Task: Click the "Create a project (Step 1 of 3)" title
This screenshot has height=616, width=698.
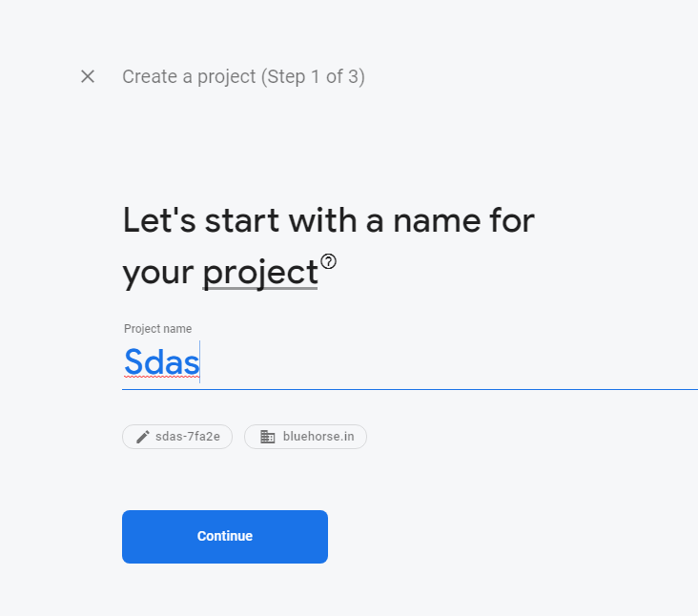Action: click(243, 76)
